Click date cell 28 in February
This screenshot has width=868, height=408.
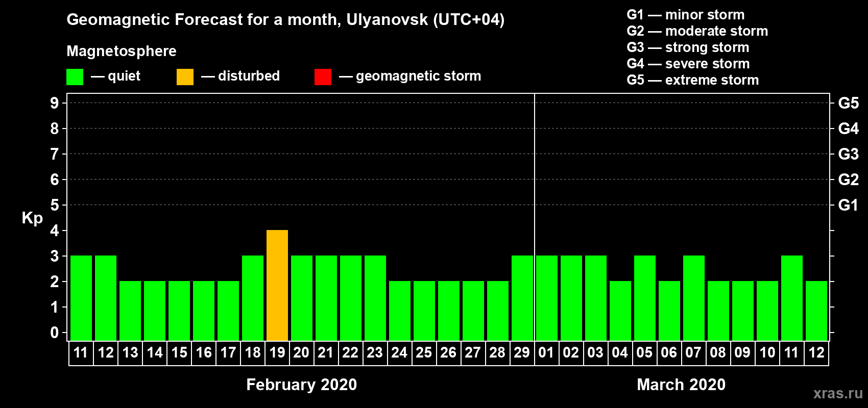pyautogui.click(x=498, y=353)
